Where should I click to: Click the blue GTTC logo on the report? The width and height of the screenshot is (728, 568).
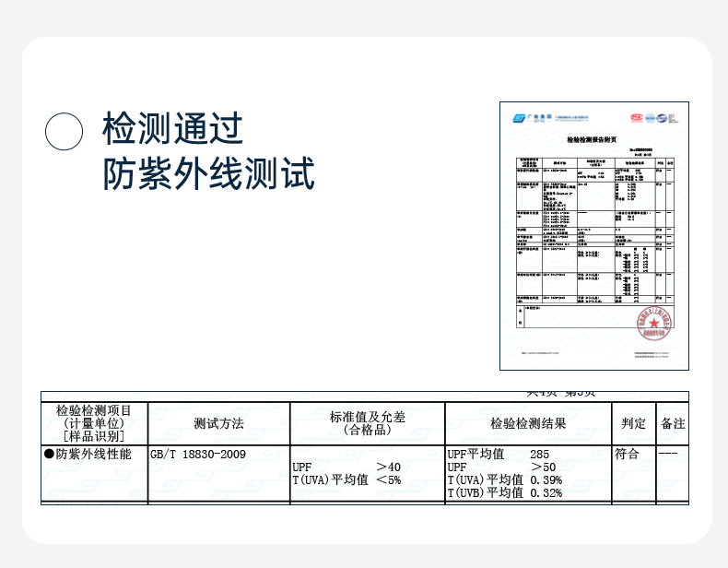pyautogui.click(x=532, y=118)
